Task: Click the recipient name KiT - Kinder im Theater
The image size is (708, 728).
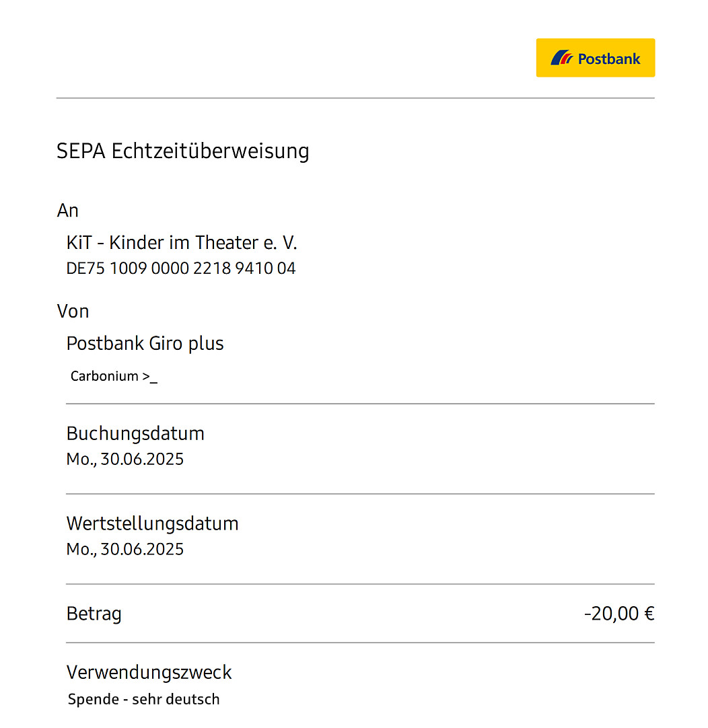Action: pyautogui.click(x=182, y=242)
